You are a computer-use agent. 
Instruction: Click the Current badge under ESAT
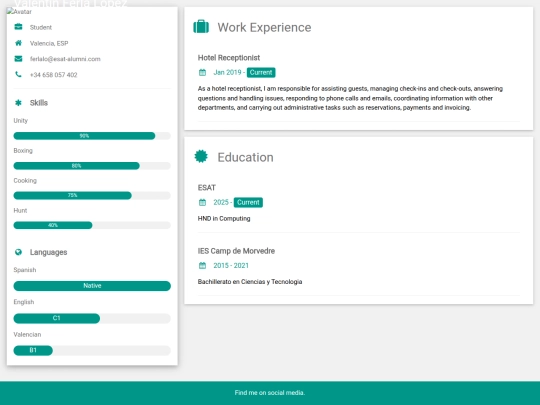(x=248, y=202)
